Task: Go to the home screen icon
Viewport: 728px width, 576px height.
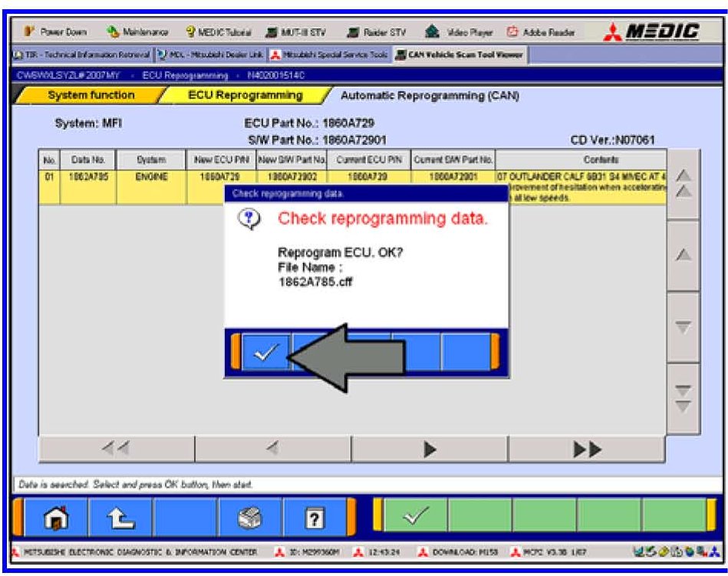Action: (x=56, y=517)
